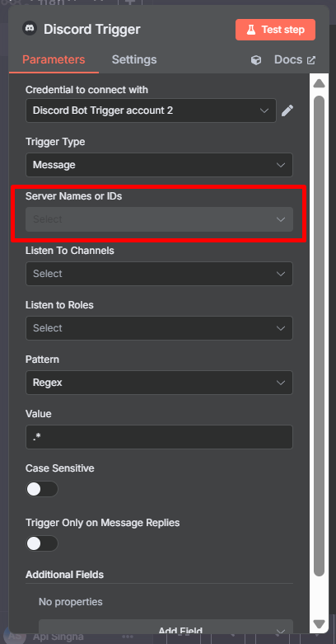Viewport: 336px width, 644px height.
Task: Switch to the Settings tab
Action: (134, 60)
